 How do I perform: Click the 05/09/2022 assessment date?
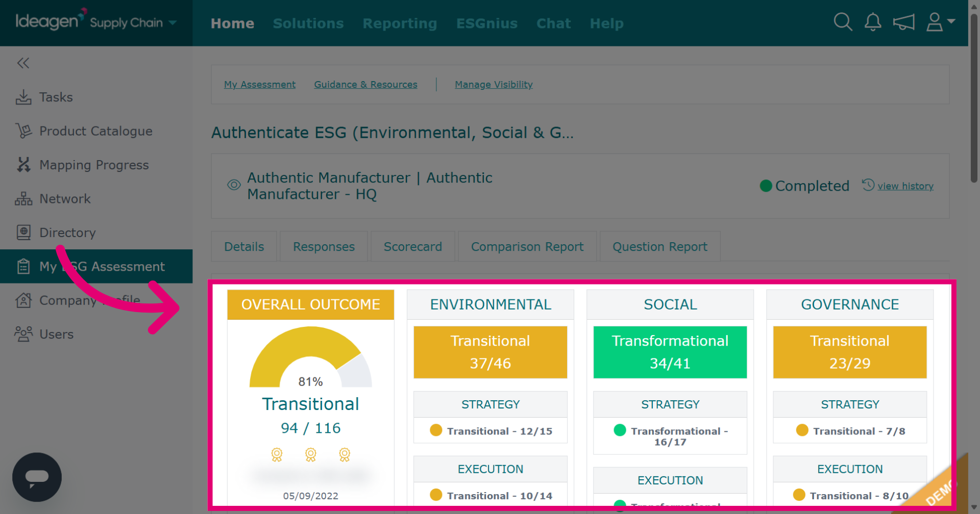(x=310, y=496)
